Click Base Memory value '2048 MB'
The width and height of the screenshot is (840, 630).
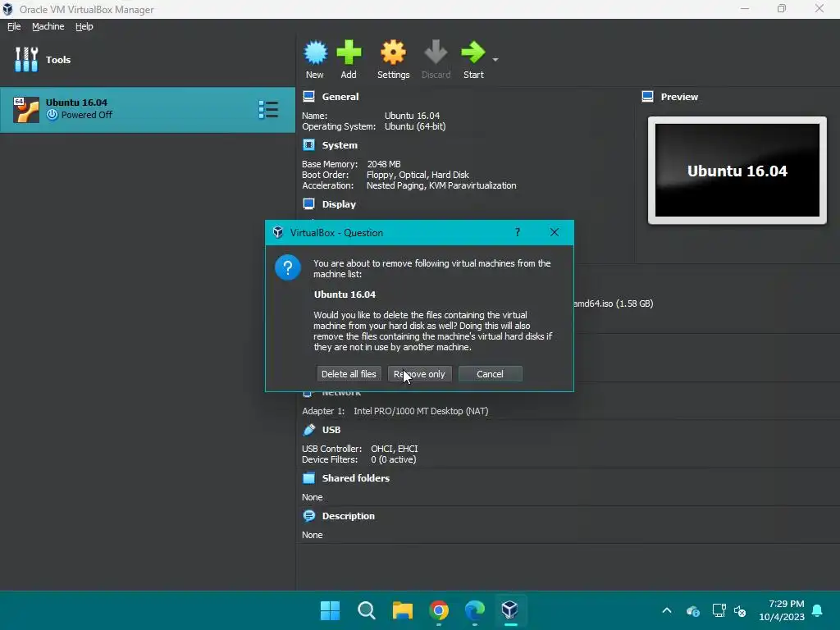[384, 164]
